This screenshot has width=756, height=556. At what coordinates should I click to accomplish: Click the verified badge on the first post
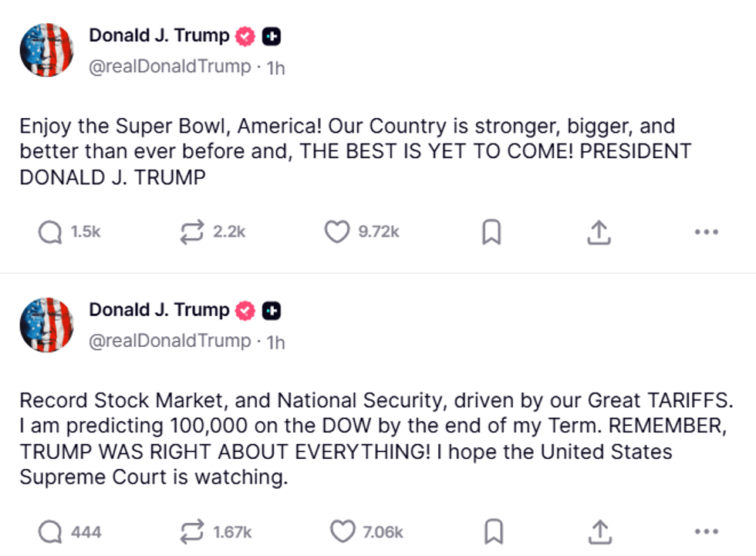click(x=245, y=35)
